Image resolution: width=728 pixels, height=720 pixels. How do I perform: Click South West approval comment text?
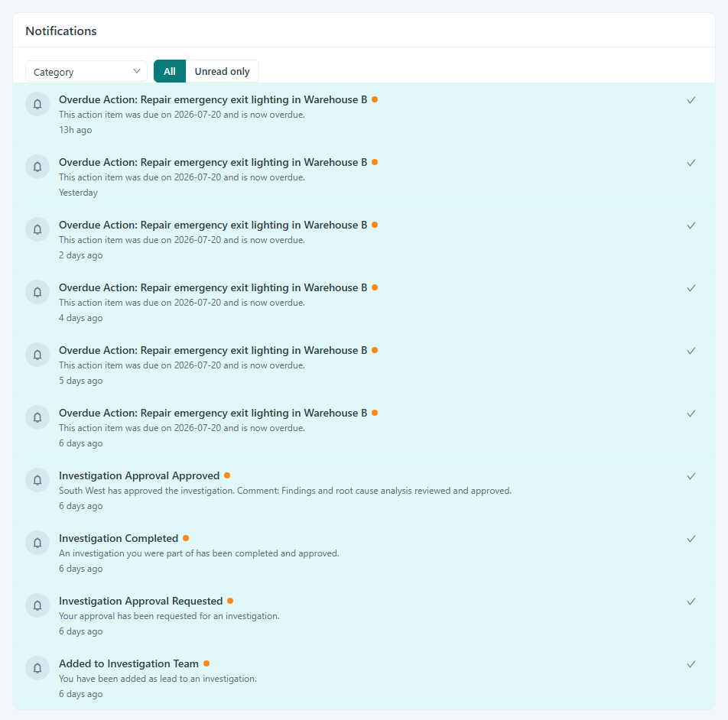pyautogui.click(x=285, y=491)
